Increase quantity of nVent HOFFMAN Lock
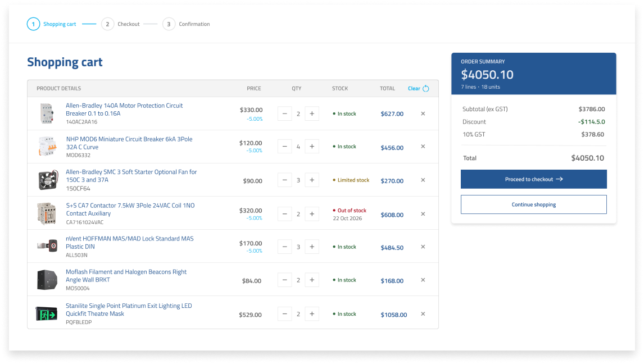Image resolution: width=644 pixels, height=364 pixels. tap(312, 247)
